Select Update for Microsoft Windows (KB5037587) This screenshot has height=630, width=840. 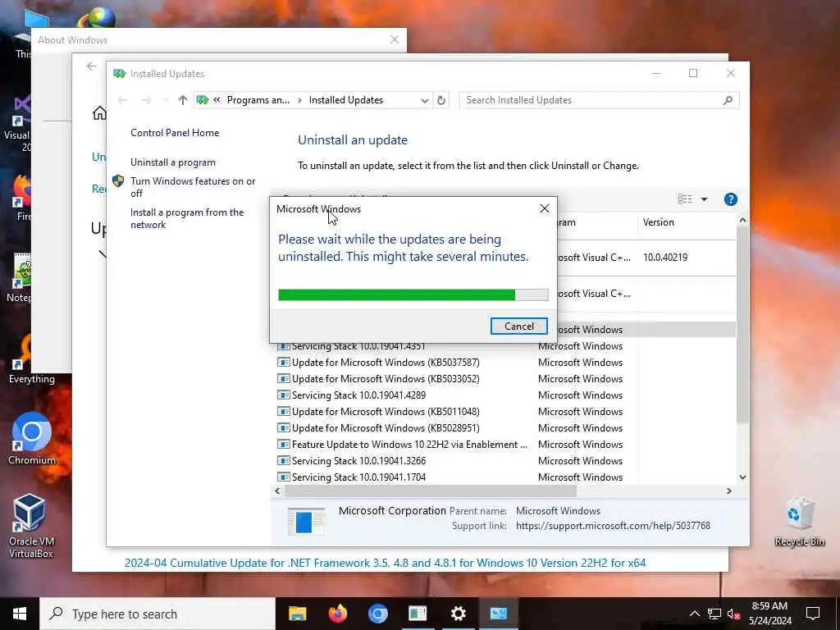(x=386, y=362)
